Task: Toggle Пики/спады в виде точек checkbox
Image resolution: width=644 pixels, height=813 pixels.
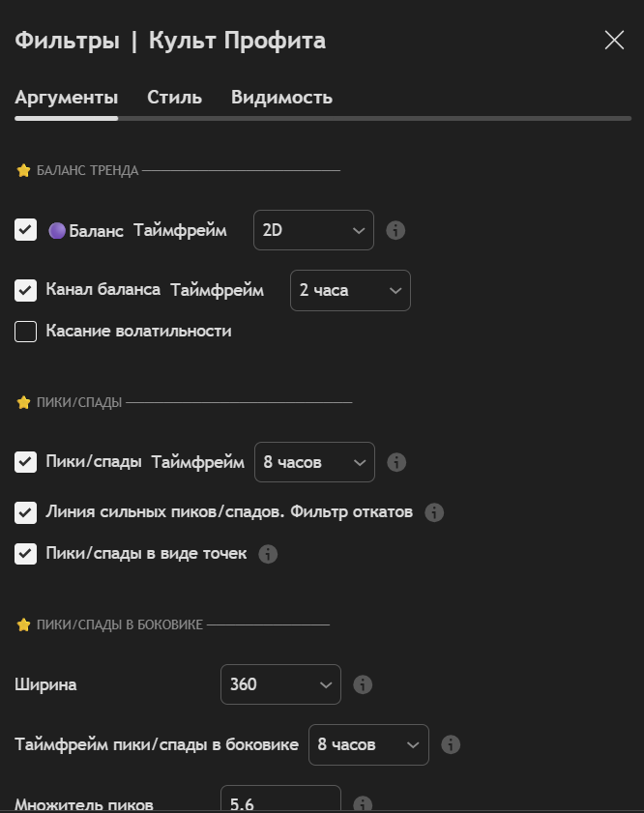Action: (26, 554)
